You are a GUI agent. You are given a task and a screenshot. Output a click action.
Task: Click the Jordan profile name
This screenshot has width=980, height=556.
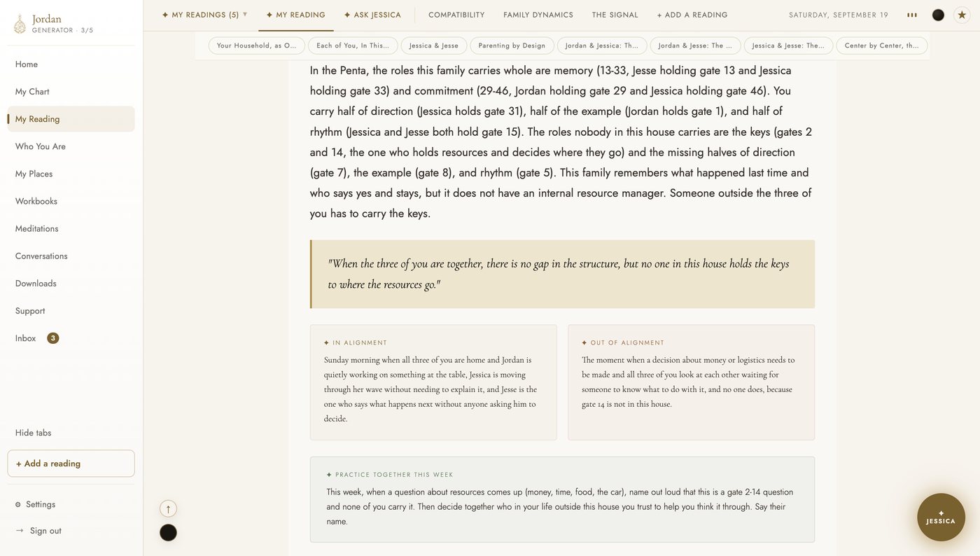pyautogui.click(x=47, y=19)
